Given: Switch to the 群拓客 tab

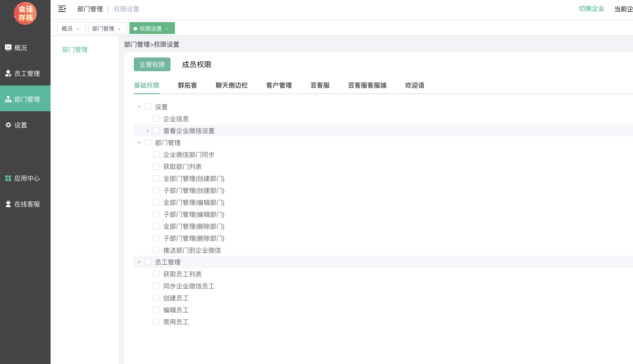Looking at the screenshot, I should (x=187, y=85).
